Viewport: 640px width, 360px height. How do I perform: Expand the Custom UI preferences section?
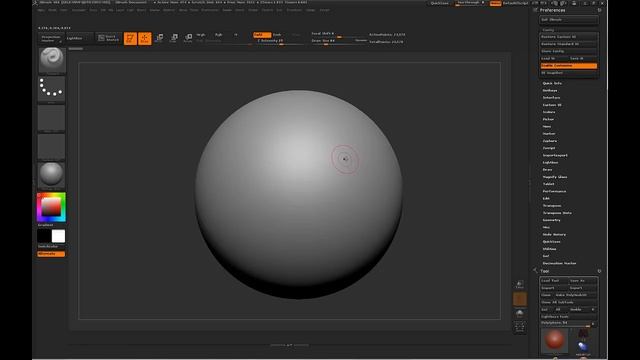point(552,105)
